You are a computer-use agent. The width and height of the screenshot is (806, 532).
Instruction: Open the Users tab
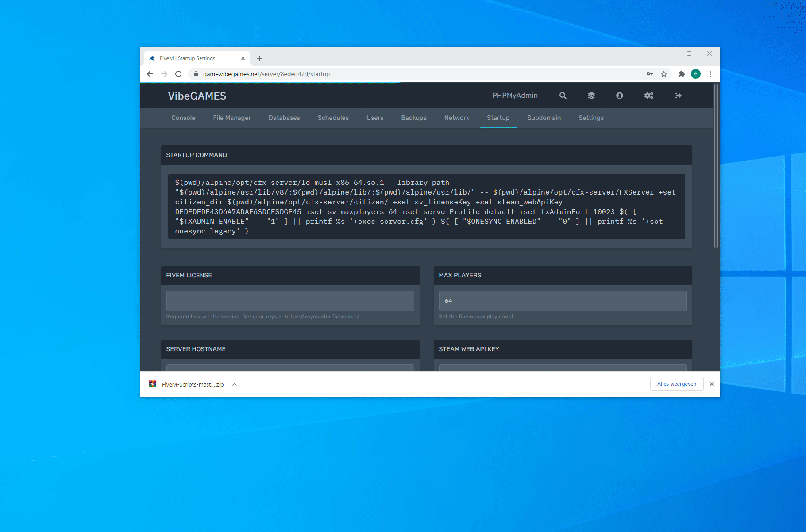coord(375,118)
